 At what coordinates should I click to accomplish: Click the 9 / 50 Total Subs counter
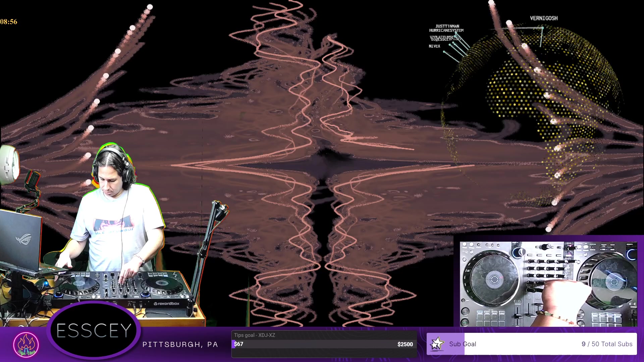pyautogui.click(x=607, y=344)
